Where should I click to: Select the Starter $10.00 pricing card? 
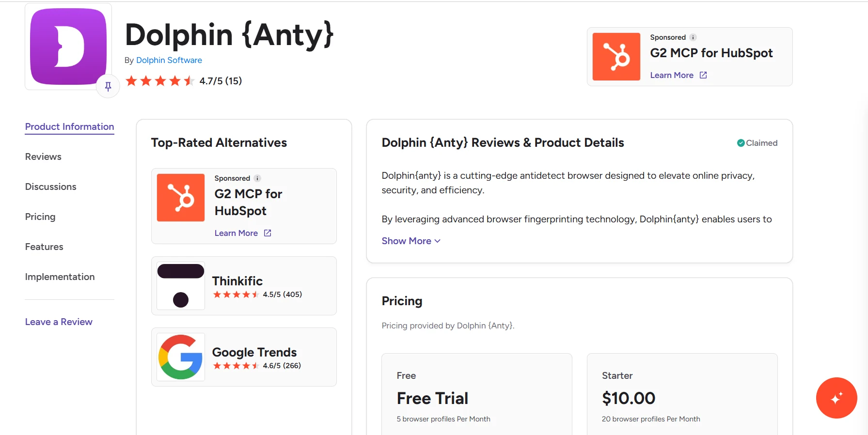point(682,394)
